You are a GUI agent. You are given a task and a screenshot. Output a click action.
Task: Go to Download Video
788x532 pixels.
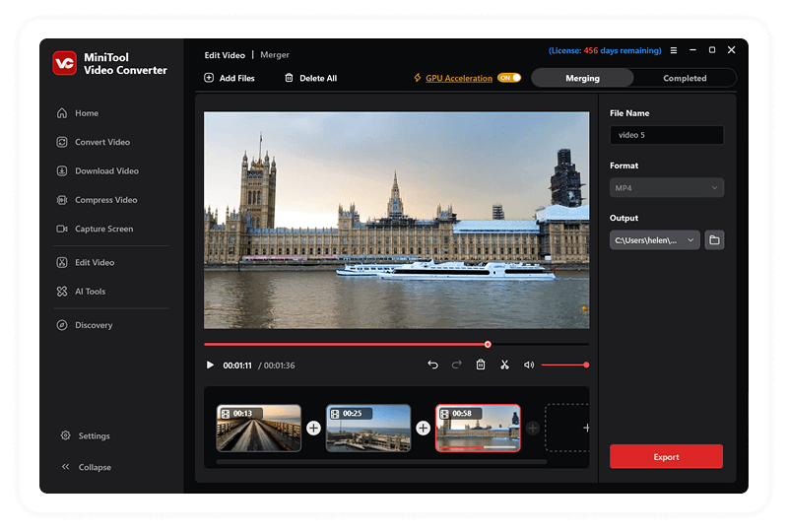(x=98, y=171)
